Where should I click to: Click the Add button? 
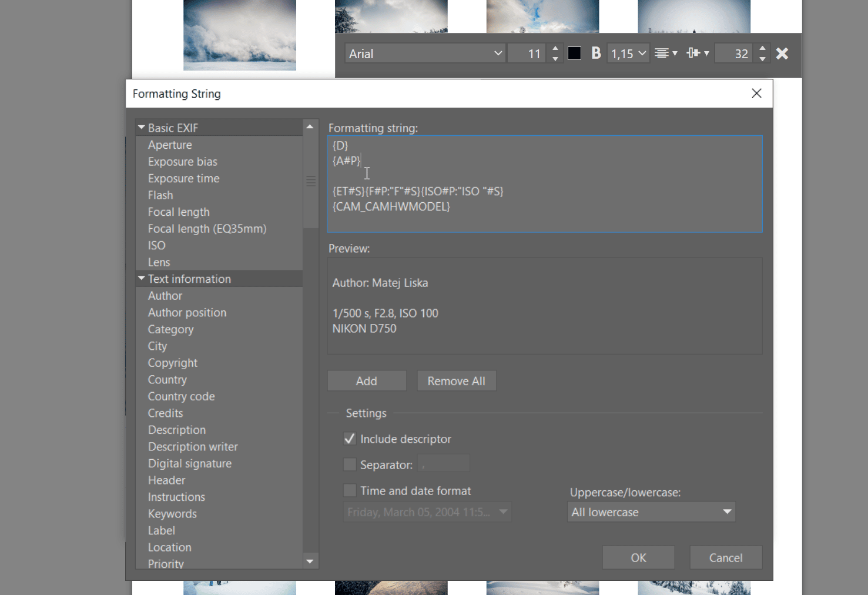pos(367,381)
